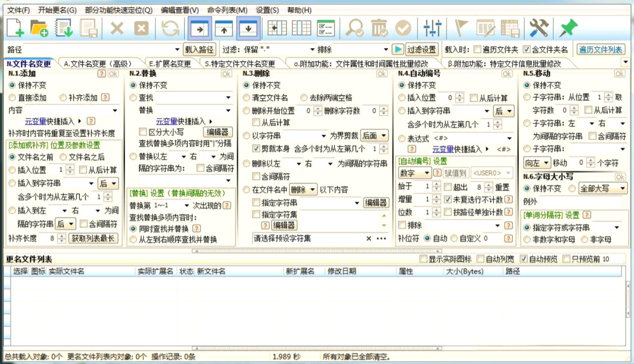634x364 pixels.
Task: Expand the 后面 trim direction dropdown
Action: (374, 136)
